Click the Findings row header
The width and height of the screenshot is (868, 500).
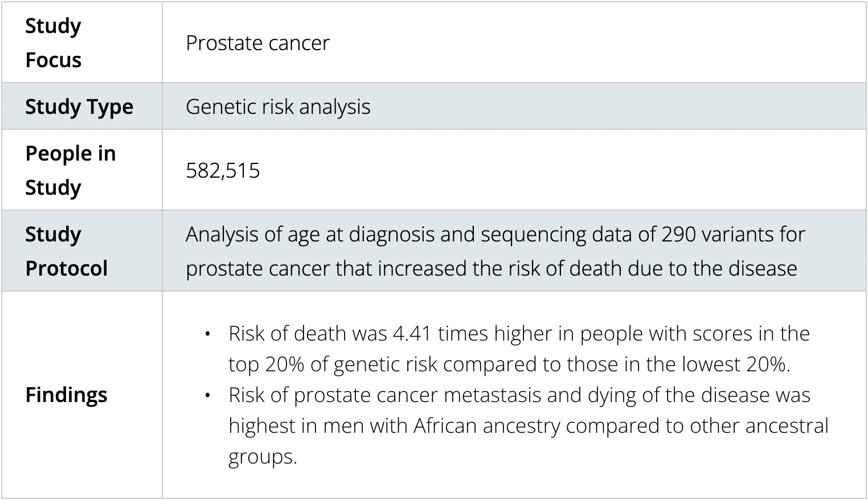(x=66, y=395)
